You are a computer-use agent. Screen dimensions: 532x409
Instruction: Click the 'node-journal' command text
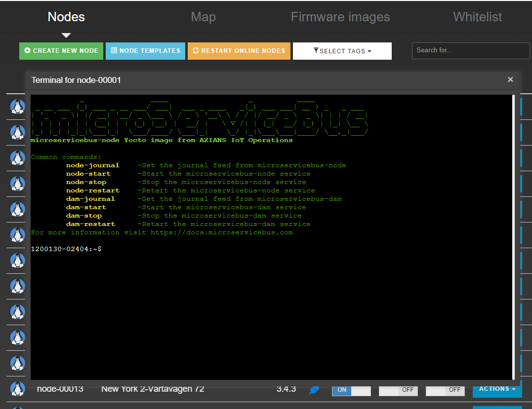93,165
